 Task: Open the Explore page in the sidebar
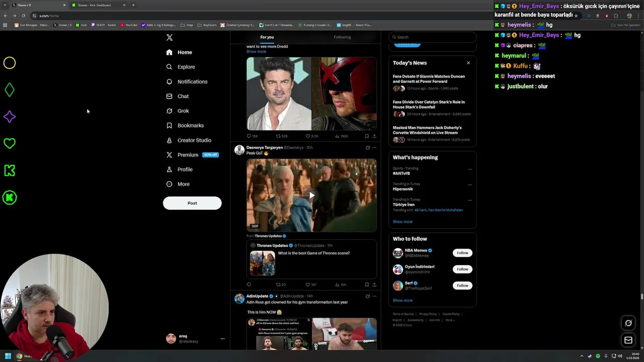pyautogui.click(x=181, y=67)
